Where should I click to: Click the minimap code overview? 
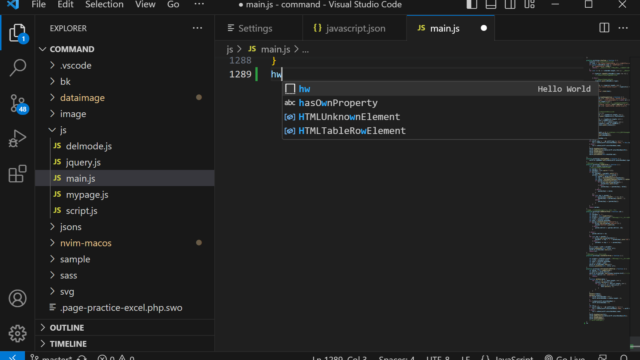coord(607,191)
